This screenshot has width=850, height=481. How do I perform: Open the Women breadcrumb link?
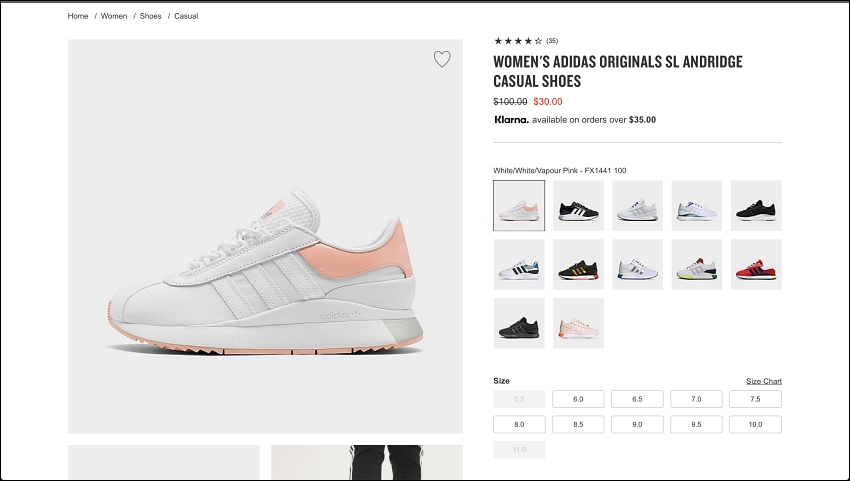pos(114,16)
